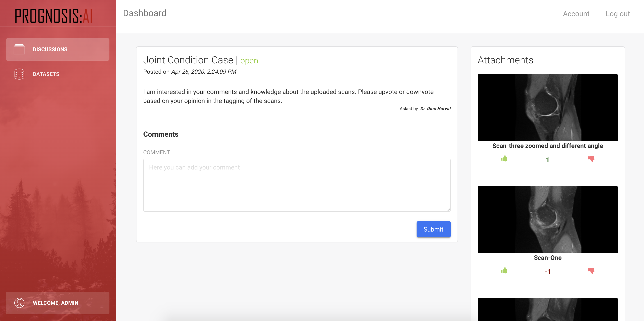Click the PROGNOSIS:AI logo

click(54, 16)
